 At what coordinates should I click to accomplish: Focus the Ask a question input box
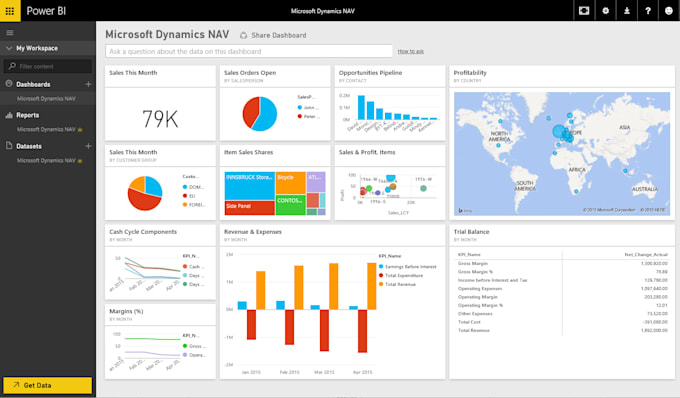[x=249, y=51]
